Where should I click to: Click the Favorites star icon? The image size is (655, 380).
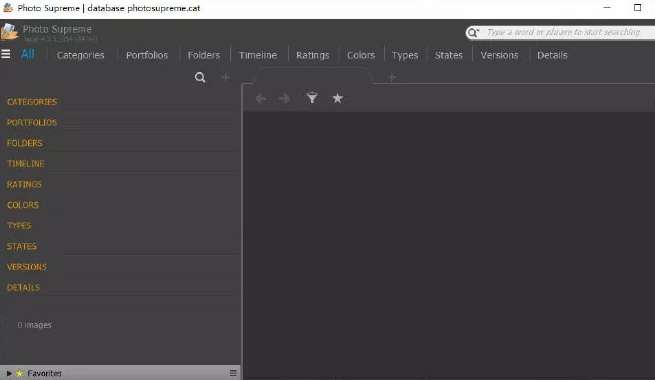[19, 373]
